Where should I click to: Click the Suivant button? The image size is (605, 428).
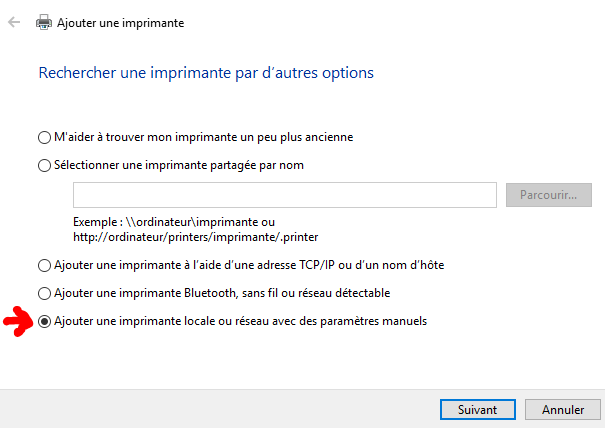pos(476,409)
